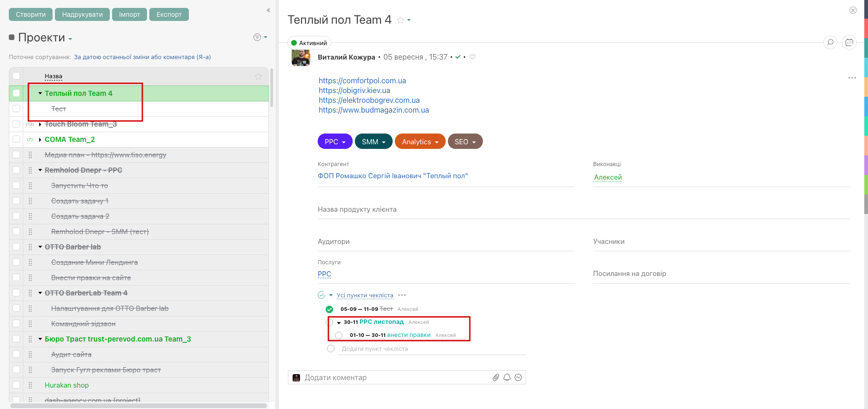Click the attach file paperclip icon
This screenshot has height=409, width=868.
[x=496, y=377]
